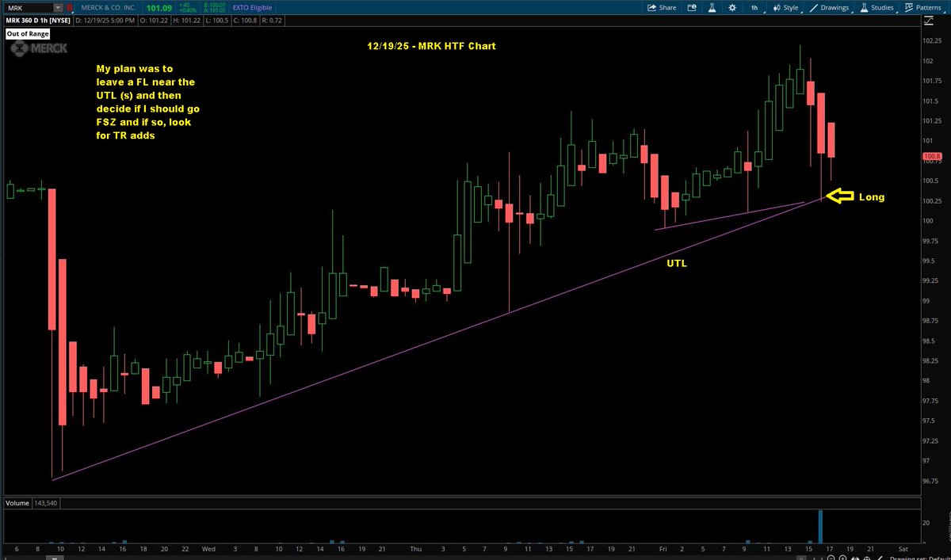Open the Drawings menu
Viewport: 951px width, 560px height.
click(x=831, y=8)
